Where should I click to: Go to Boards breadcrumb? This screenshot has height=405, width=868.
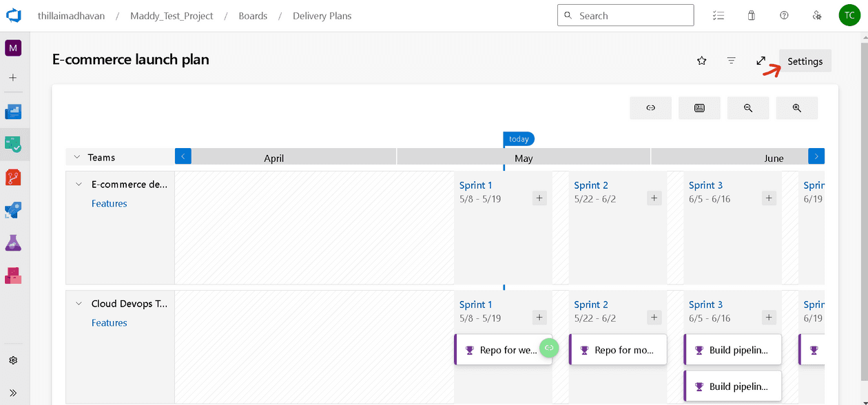point(253,16)
